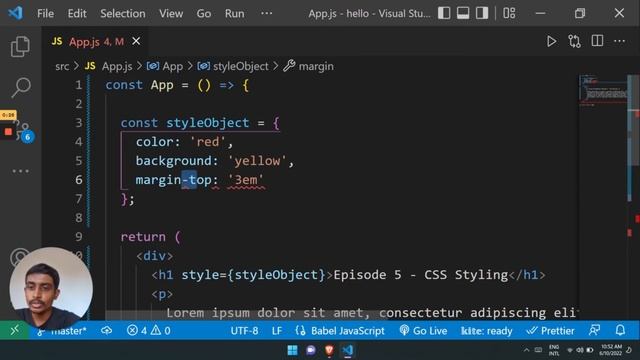Click kite: ready status item

(x=487, y=330)
